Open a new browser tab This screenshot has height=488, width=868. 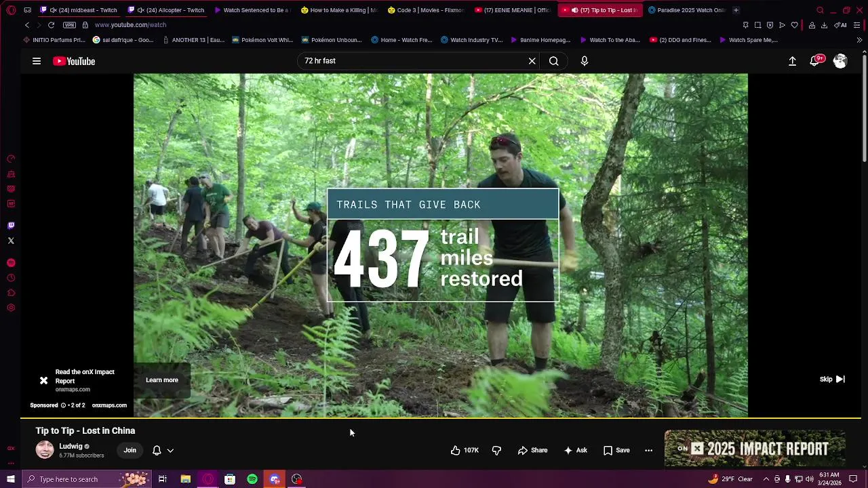click(736, 10)
